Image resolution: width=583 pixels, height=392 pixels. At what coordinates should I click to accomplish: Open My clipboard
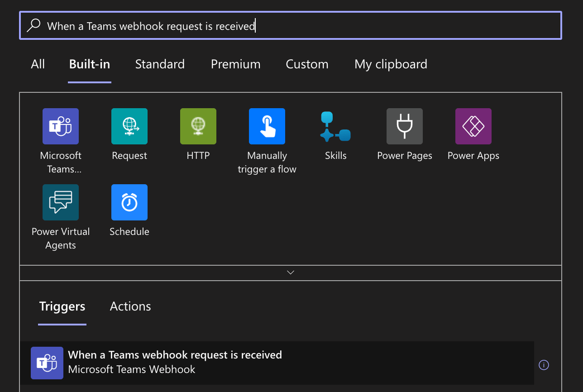[391, 64]
